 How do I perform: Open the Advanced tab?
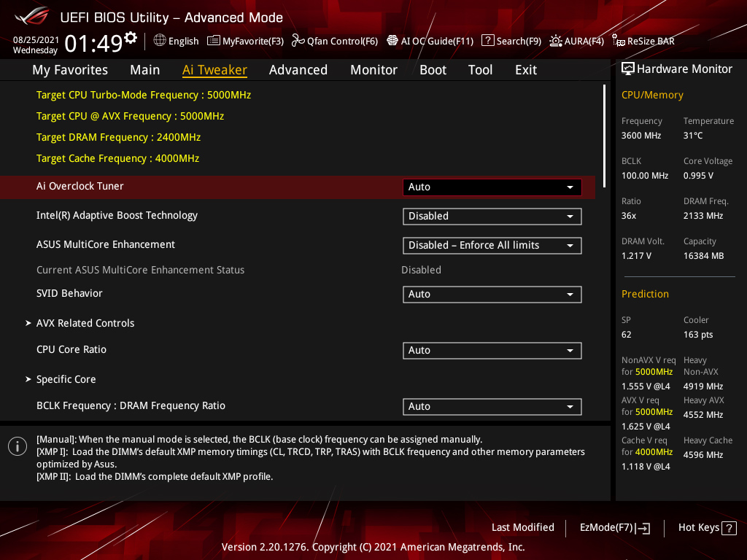[298, 70]
